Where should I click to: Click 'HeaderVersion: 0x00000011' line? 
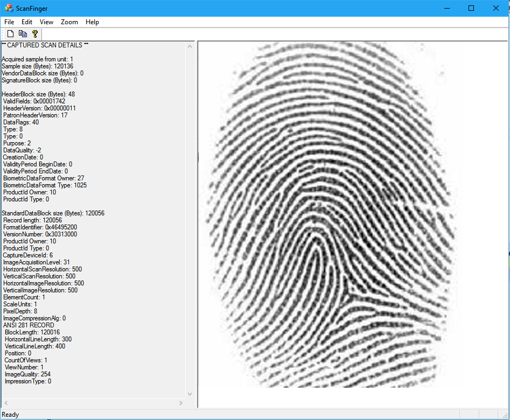39,108
